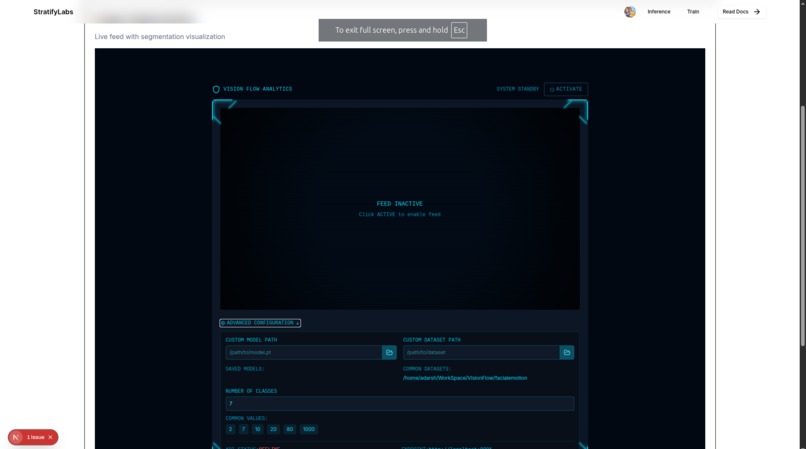Click the SAVED MODELS label
The image size is (806, 449).
[245, 369]
